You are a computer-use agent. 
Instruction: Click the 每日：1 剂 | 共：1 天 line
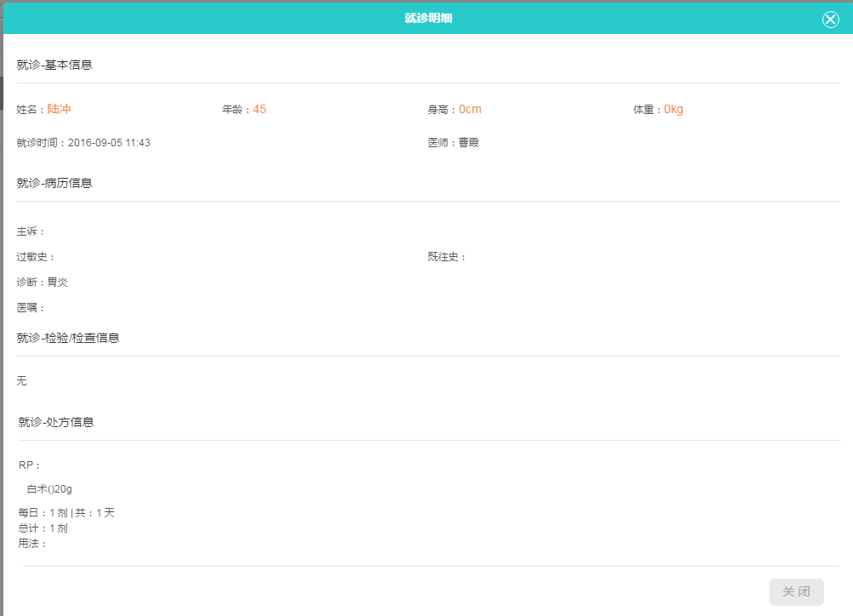pyautogui.click(x=66, y=513)
